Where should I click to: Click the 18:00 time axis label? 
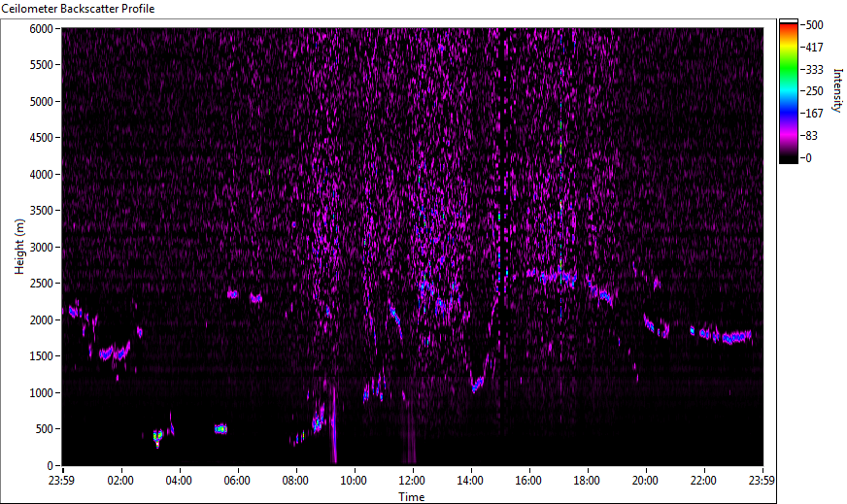tap(587, 481)
